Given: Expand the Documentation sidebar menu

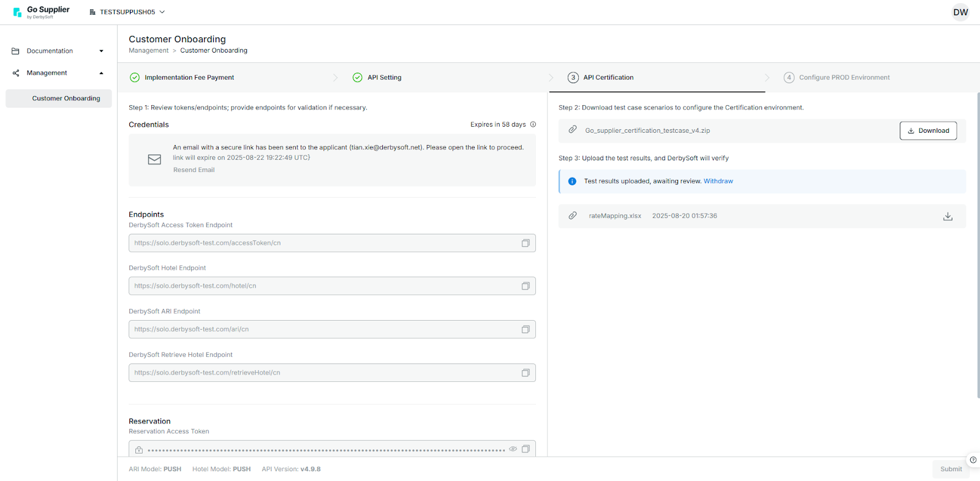Looking at the screenshot, I should (x=58, y=51).
